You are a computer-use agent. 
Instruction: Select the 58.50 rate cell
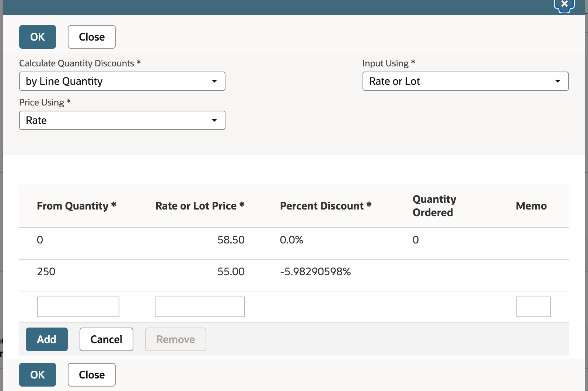231,240
